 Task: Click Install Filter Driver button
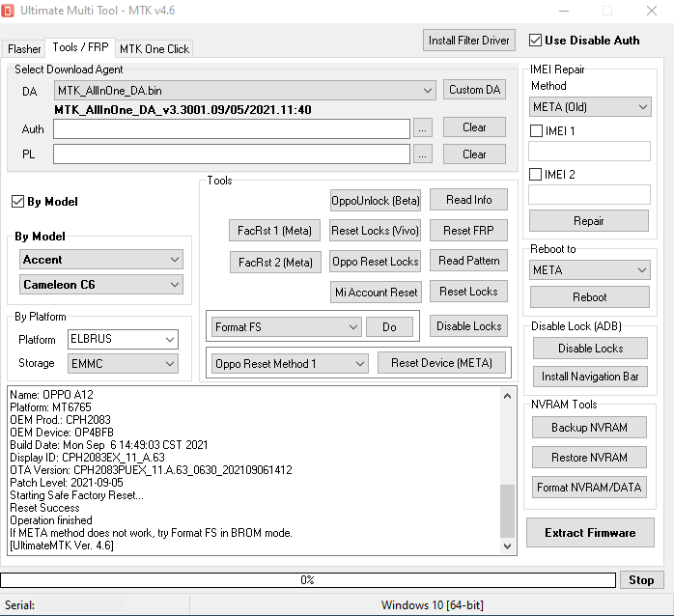469,41
